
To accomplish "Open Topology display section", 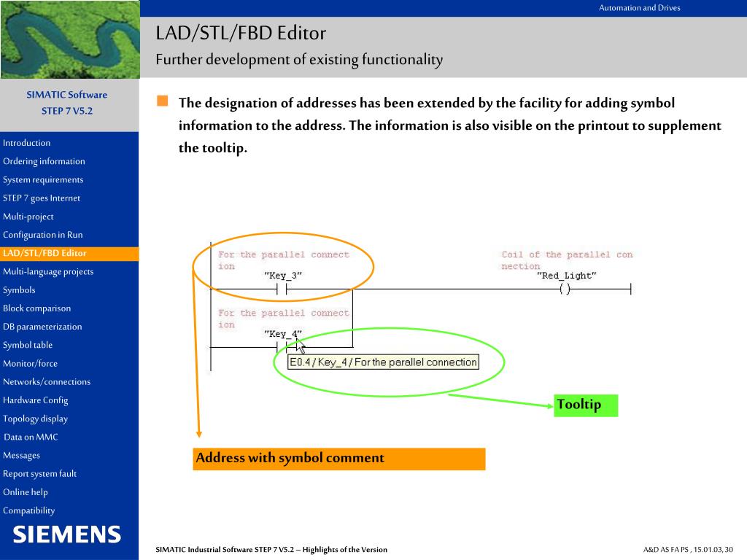I will coord(35,419).
